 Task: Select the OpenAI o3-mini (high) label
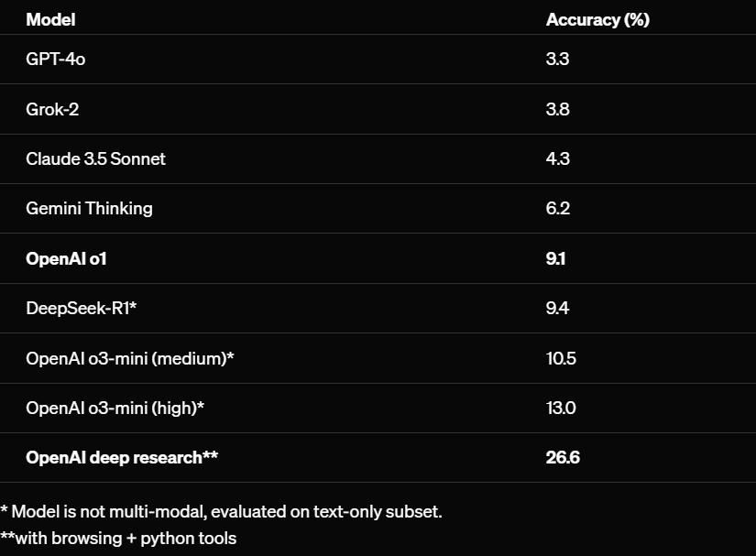(x=115, y=407)
